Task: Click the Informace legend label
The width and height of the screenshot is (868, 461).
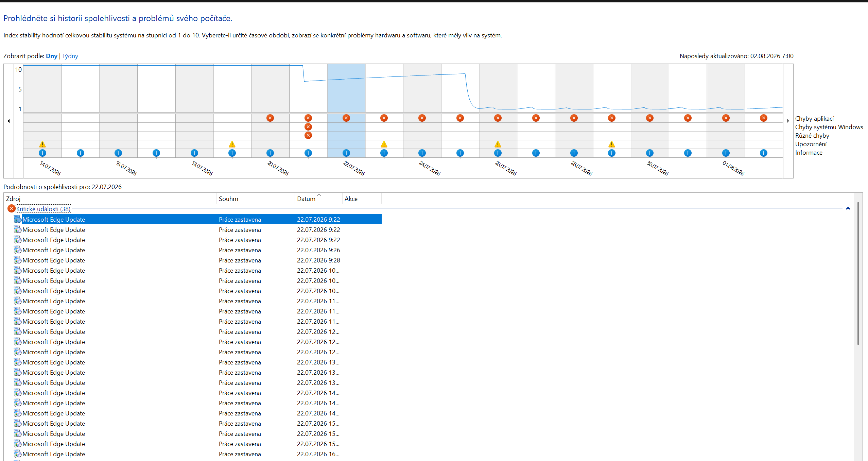Action: 809,152
